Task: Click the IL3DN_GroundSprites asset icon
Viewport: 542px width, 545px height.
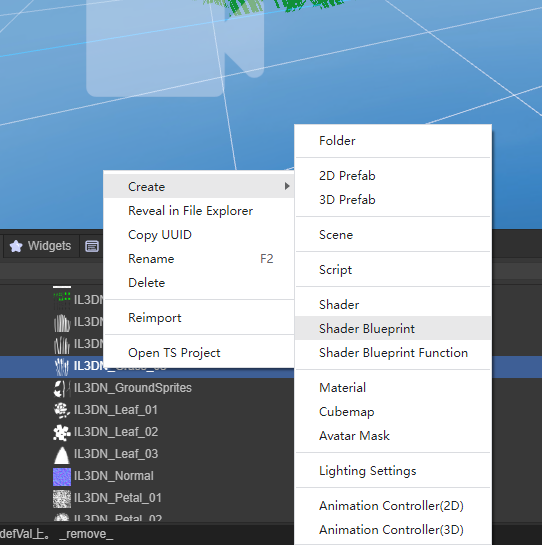Action: [x=62, y=388]
